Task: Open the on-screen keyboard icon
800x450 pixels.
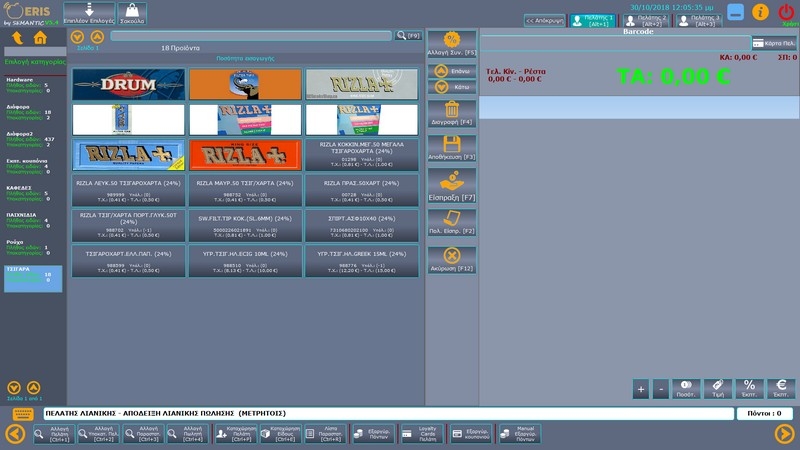Action: tap(23, 414)
